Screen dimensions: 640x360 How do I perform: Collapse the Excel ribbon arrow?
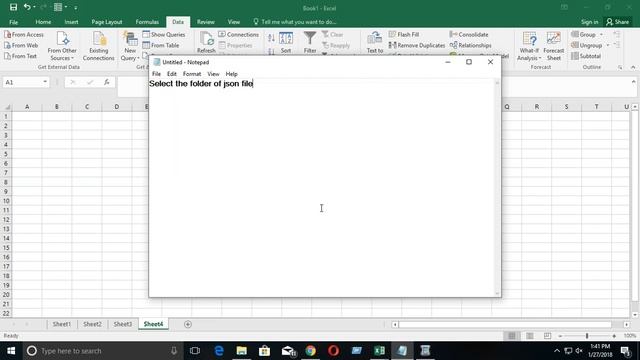[x=633, y=67]
